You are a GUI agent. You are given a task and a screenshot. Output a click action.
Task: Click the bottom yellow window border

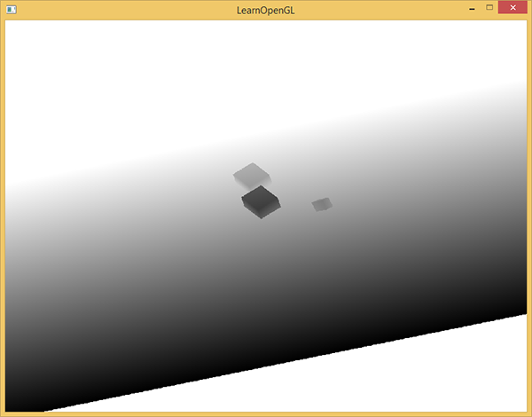click(x=266, y=414)
